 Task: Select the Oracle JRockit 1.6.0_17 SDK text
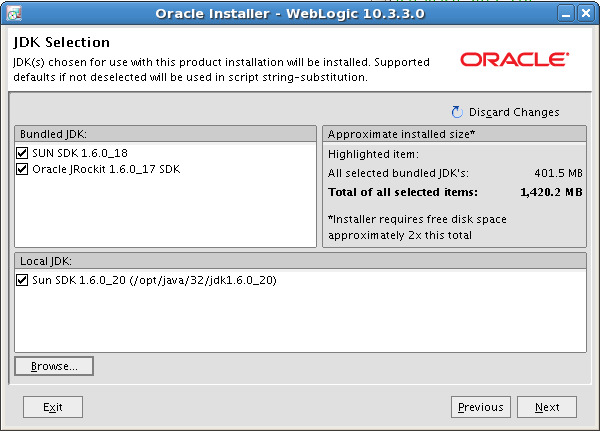(x=106, y=169)
